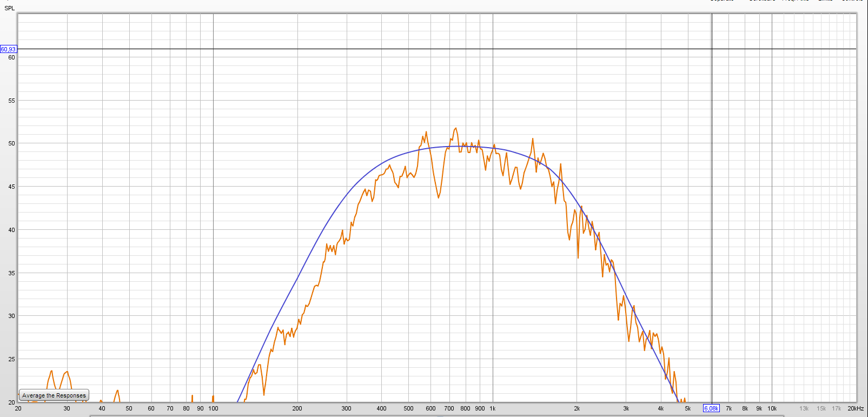Click the 45 SPL axis label
The width and height of the screenshot is (868, 417).
(x=11, y=187)
